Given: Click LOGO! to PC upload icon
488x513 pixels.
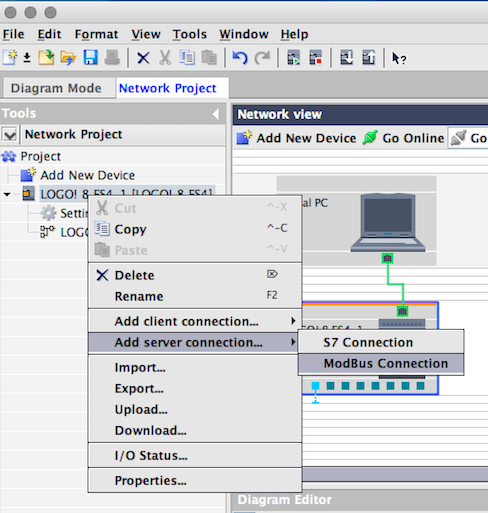Looking at the screenshot, I should click(x=369, y=58).
